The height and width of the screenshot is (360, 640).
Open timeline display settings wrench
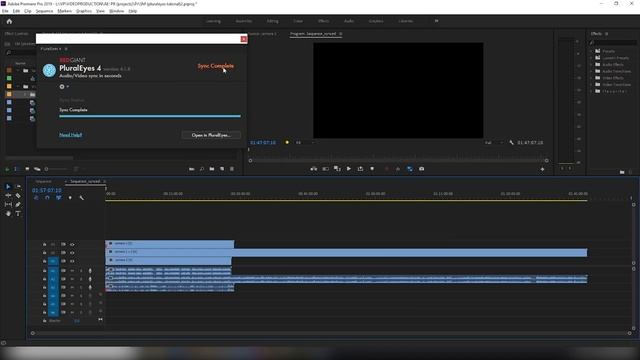82,198
